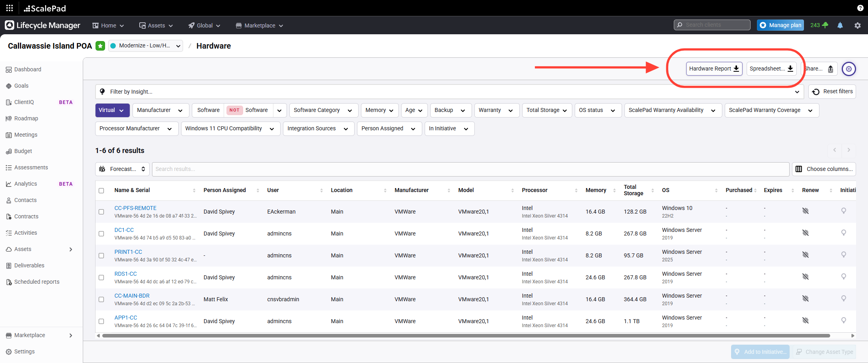The width and height of the screenshot is (868, 363).
Task: Click the initiative lightbulb icon for DC1-CC
Action: (x=843, y=233)
